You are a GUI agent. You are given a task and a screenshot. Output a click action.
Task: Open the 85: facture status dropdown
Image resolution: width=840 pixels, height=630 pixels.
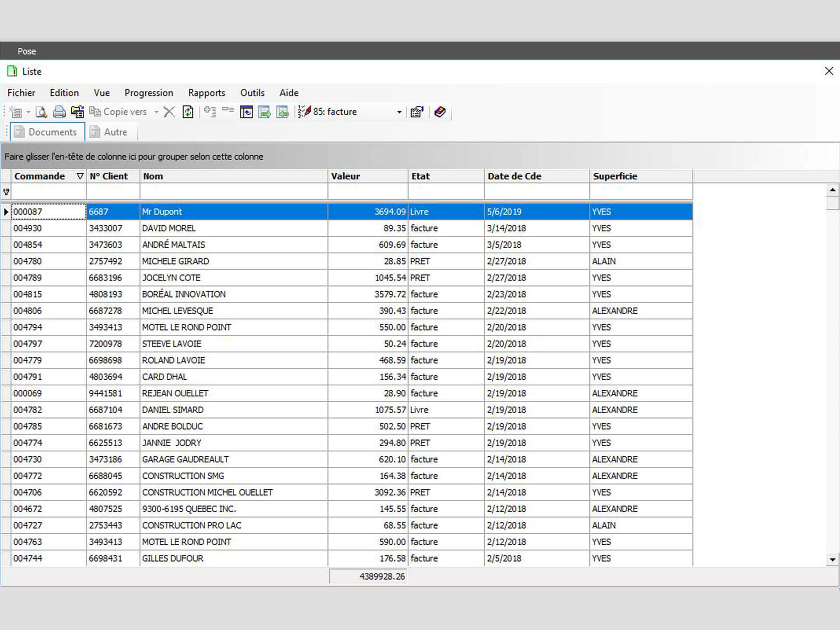coord(399,112)
